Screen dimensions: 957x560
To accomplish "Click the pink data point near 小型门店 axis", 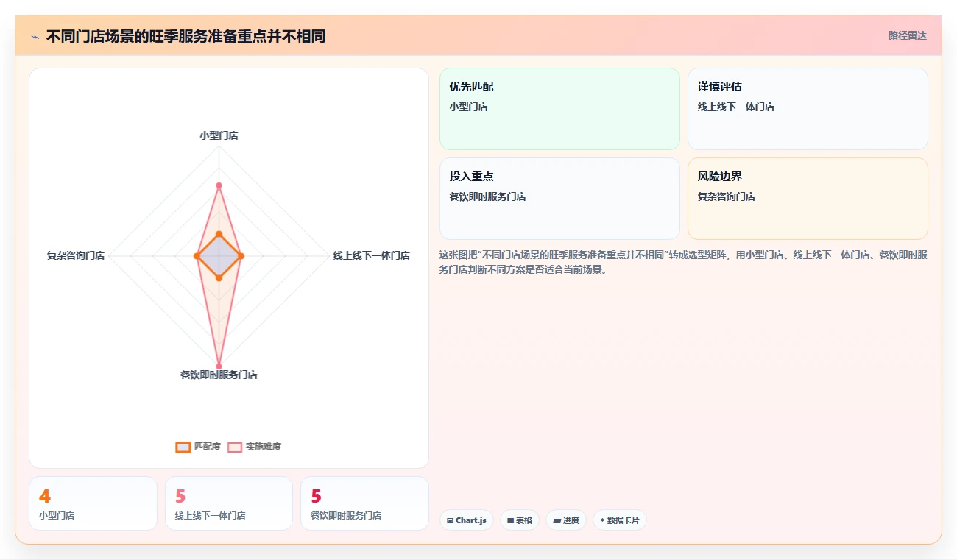I will coord(219,185).
